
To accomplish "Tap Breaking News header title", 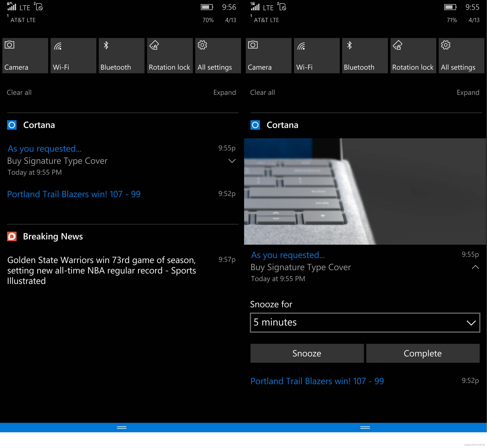I will [53, 236].
